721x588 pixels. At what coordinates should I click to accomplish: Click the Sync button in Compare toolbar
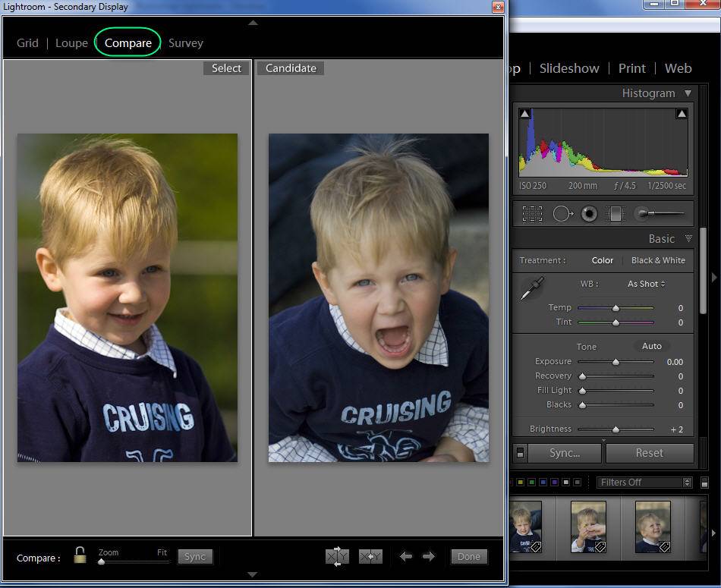pyautogui.click(x=195, y=557)
